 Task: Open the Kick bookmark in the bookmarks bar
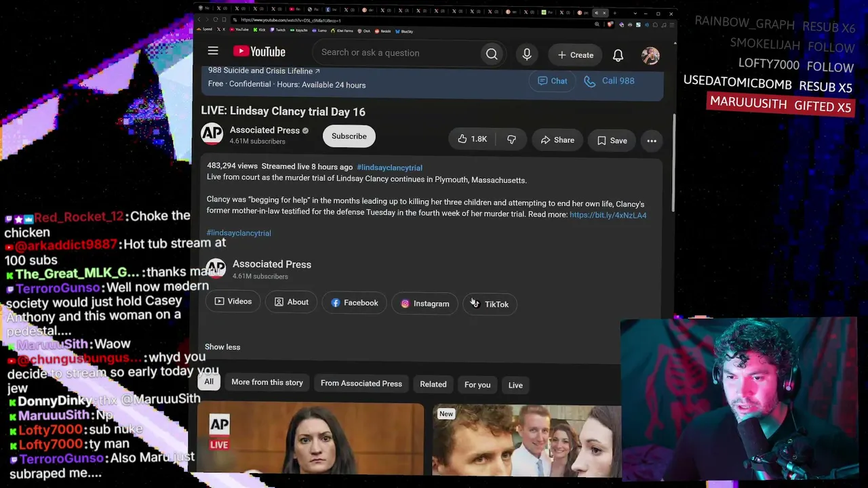(261, 30)
